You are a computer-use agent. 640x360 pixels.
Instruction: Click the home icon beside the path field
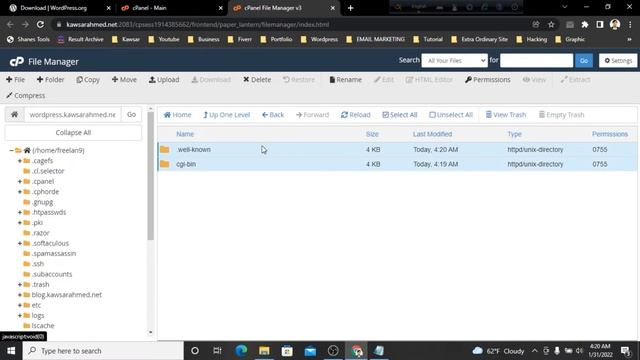pyautogui.click(x=14, y=115)
